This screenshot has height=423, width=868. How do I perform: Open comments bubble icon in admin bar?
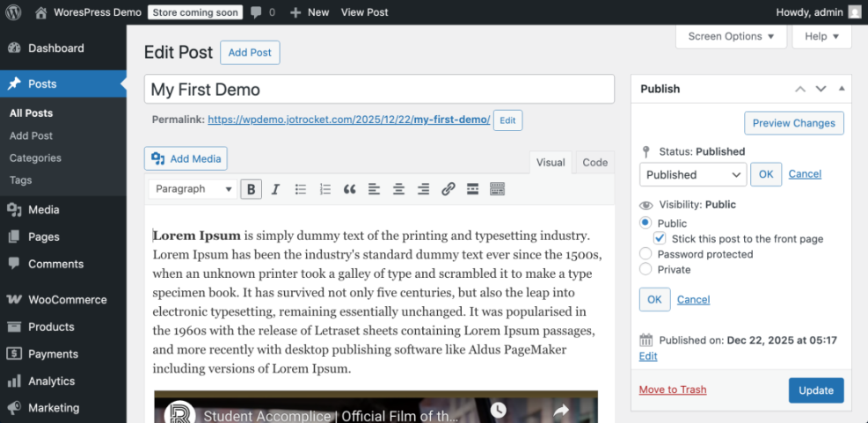[256, 12]
